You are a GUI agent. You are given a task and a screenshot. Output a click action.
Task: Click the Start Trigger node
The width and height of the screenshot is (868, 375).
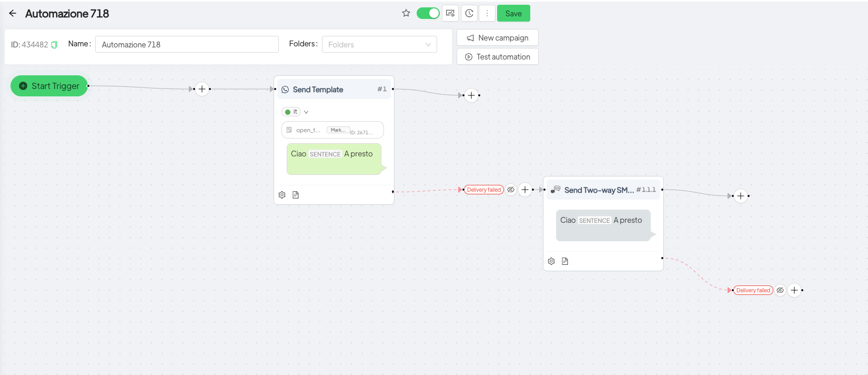pos(49,86)
